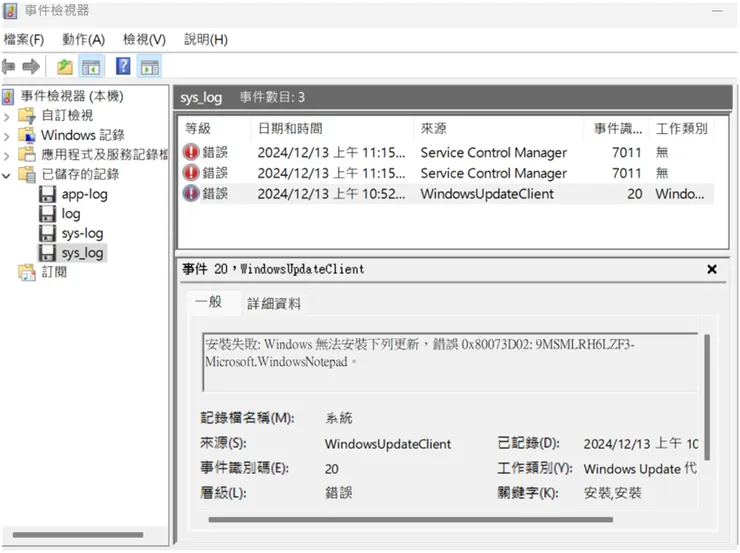Click the Event Viewer app icon in title bar

(10, 10)
